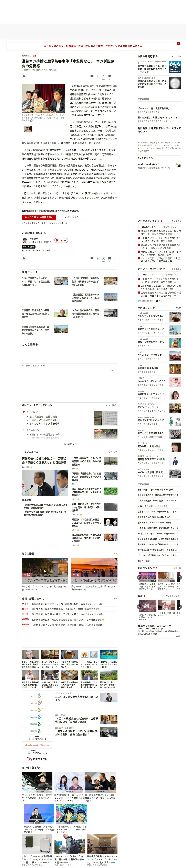Play the 大阪メトロ運転再開 video
This screenshot has height=868, width=186.
click(94, 571)
